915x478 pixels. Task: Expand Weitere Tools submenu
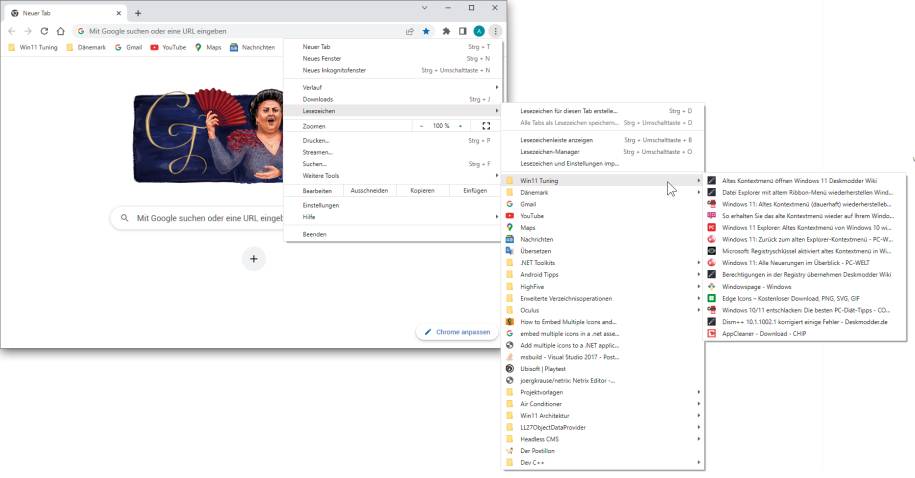coord(395,176)
